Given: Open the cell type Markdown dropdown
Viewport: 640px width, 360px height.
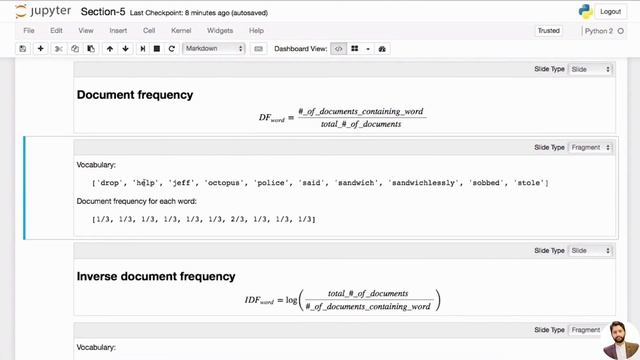Looking at the screenshot, I should pyautogui.click(x=213, y=49).
